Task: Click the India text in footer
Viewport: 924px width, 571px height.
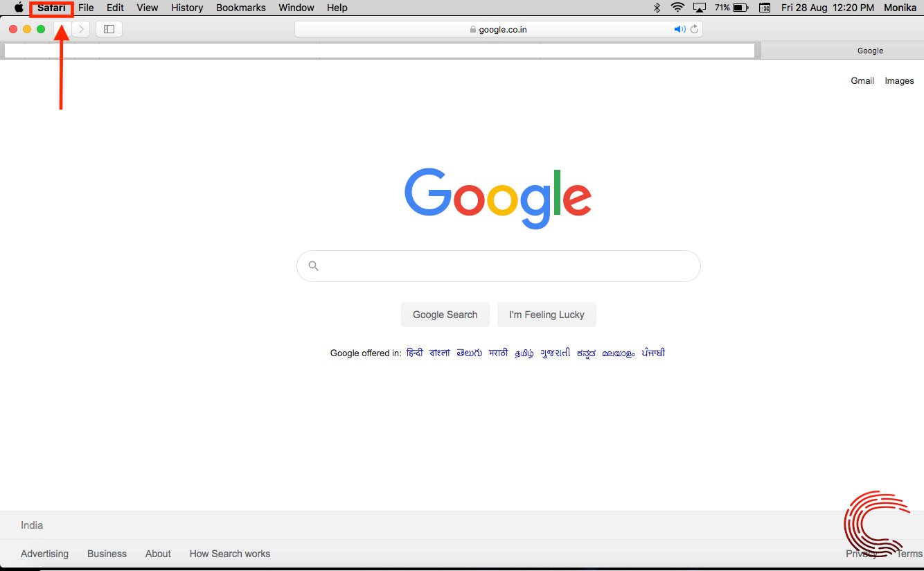Action: (x=32, y=525)
